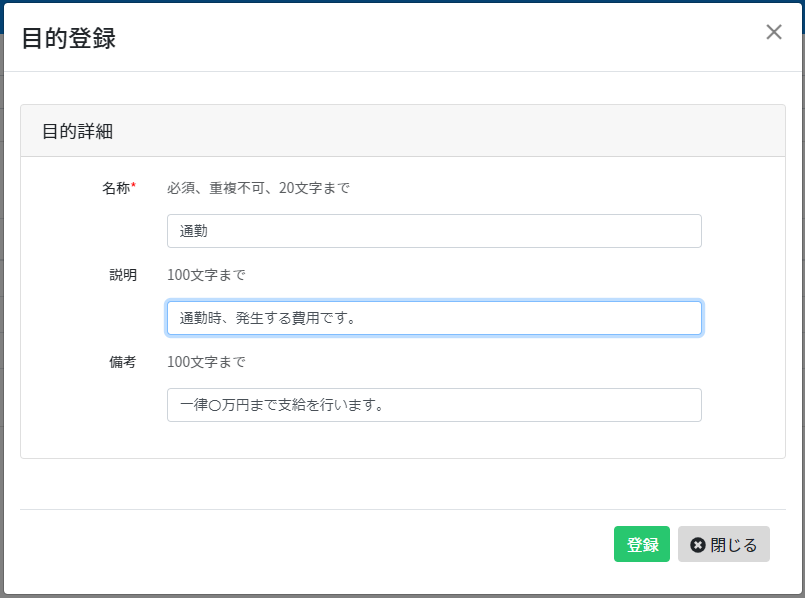Focus the 名称 input containing 通勤

pyautogui.click(x=434, y=231)
